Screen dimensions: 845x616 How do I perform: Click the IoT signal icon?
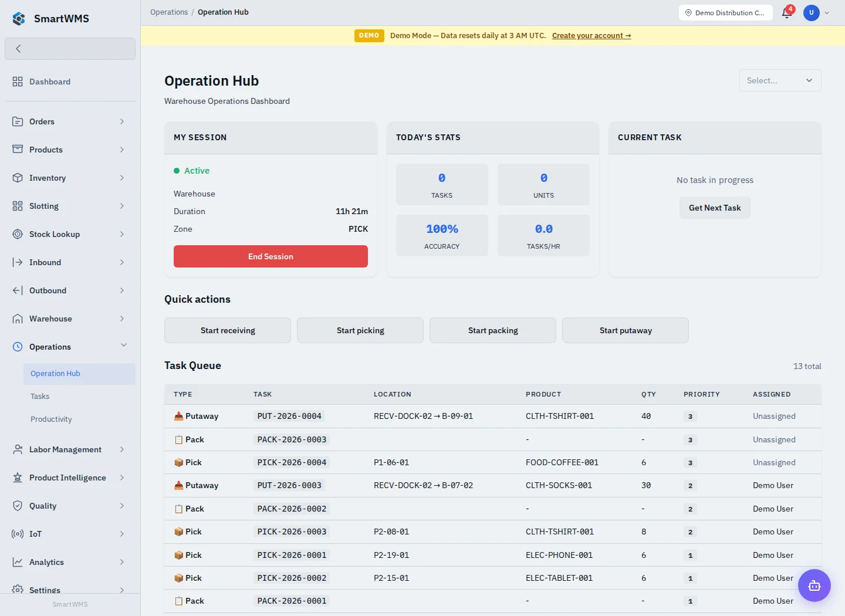[18, 534]
